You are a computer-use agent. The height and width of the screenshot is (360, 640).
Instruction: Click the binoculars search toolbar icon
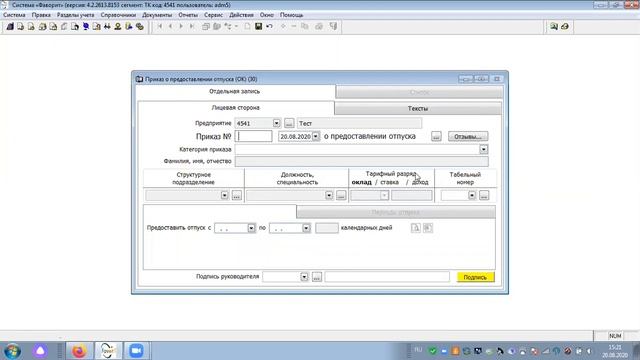(x=107, y=27)
